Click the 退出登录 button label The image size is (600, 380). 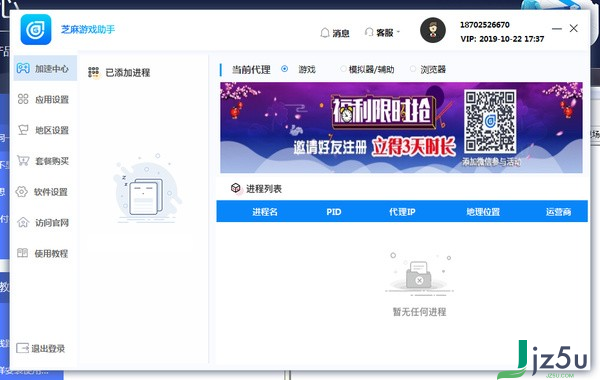pyautogui.click(x=48, y=348)
